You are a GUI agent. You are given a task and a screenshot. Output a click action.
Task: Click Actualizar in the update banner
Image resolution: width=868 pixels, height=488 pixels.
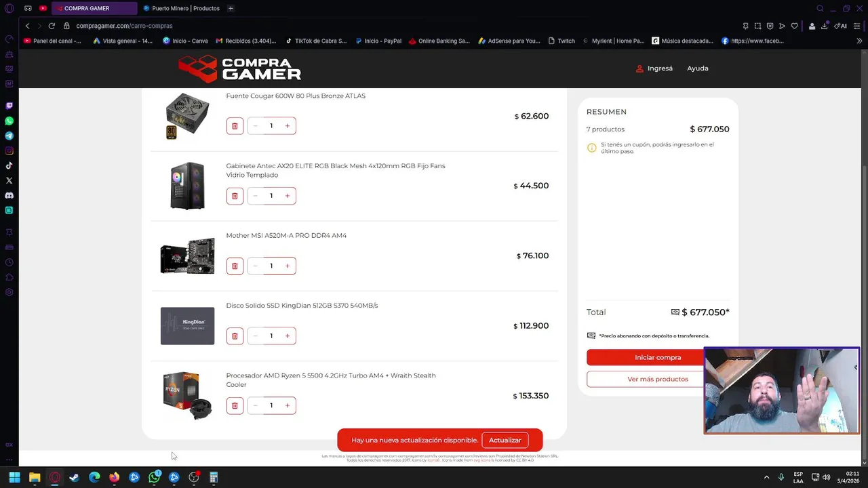point(505,440)
